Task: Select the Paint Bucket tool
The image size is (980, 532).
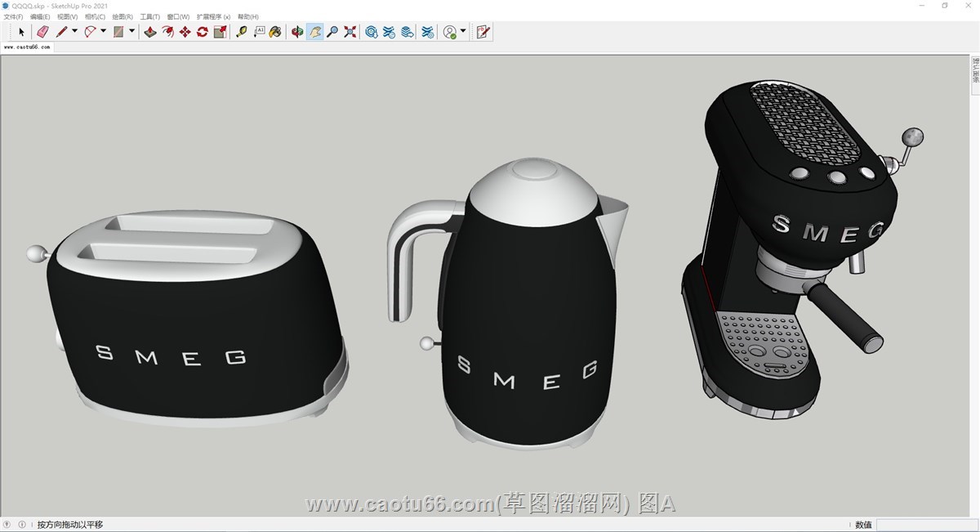Action: (275, 32)
